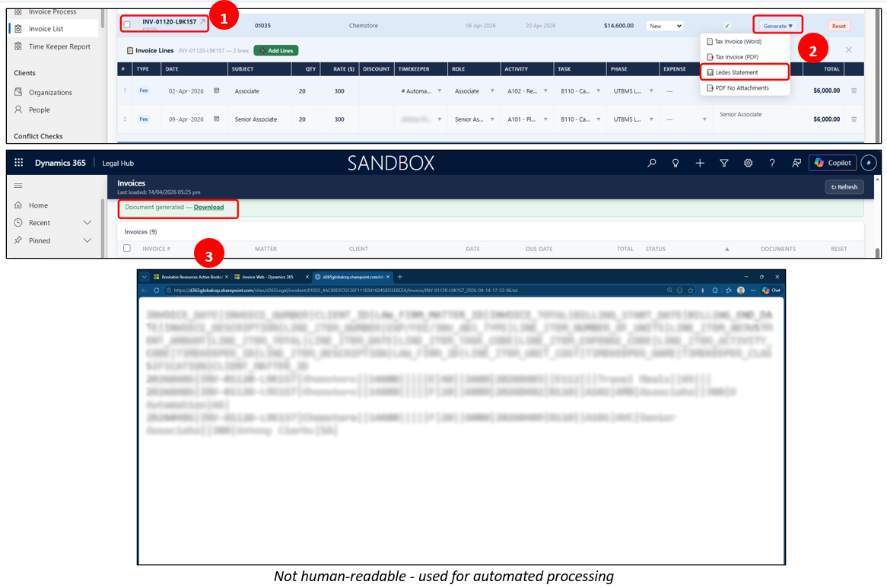This screenshot has height=588, width=887.
Task: Click the green Add Lines button
Action: 276,50
